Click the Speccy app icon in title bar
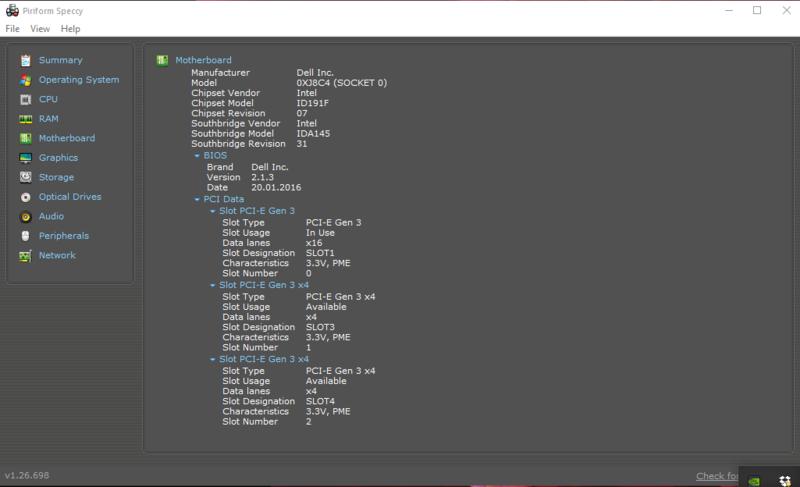This screenshot has height=487, width=800. pos(12,10)
